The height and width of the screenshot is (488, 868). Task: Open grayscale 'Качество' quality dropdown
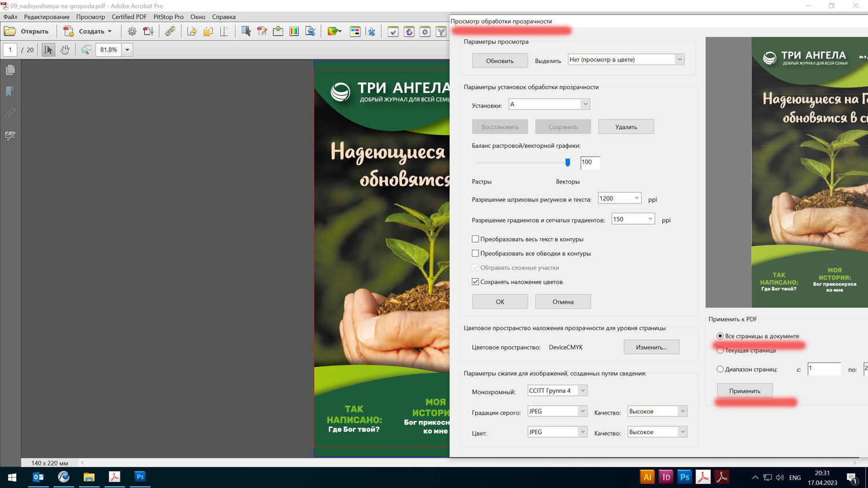657,411
